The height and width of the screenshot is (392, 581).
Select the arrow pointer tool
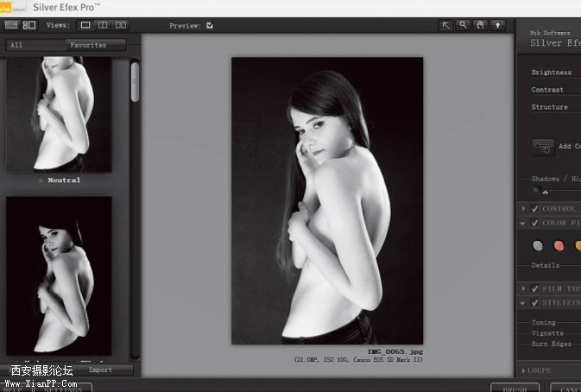(445, 25)
